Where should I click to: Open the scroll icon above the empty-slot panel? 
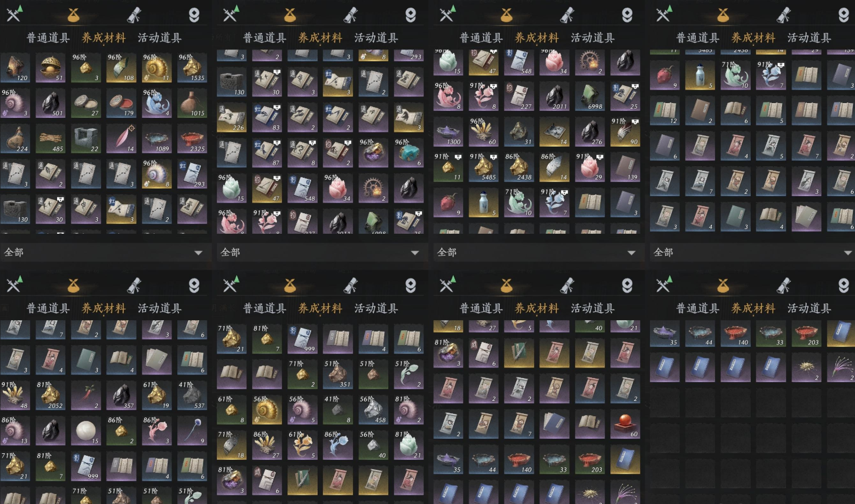click(x=783, y=286)
